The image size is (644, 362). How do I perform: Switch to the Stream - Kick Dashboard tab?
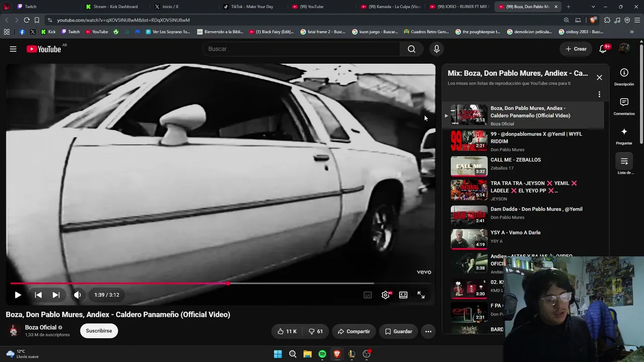click(x=115, y=7)
